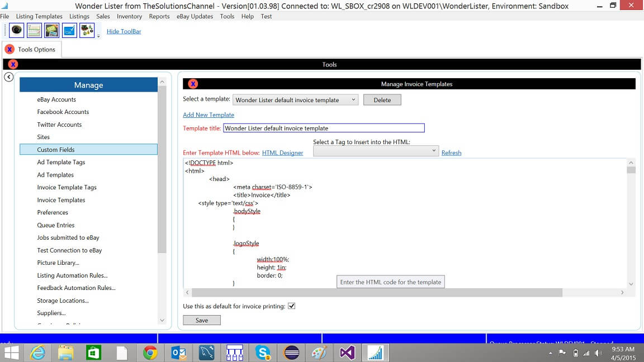Image resolution: width=644 pixels, height=362 pixels.
Task: Open the Reports menu
Action: (159, 16)
